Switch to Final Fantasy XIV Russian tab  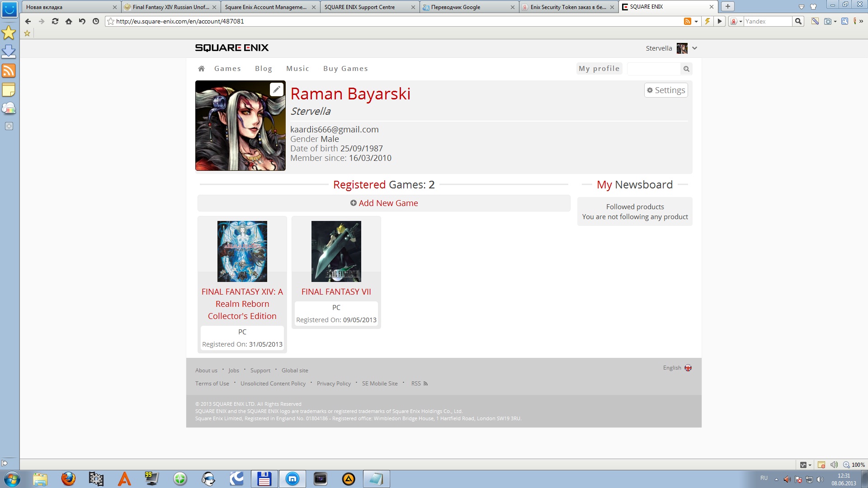(x=171, y=7)
